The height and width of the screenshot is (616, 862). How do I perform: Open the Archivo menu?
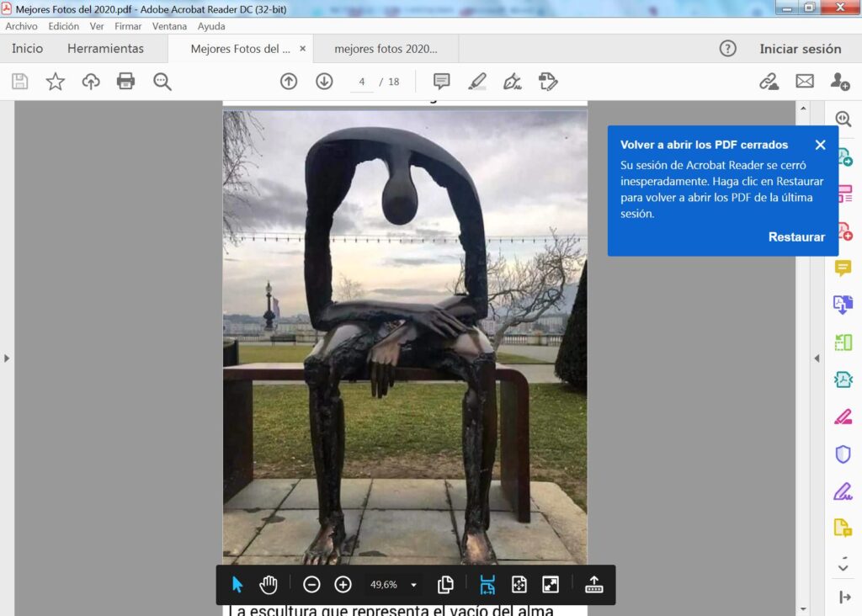(x=21, y=26)
